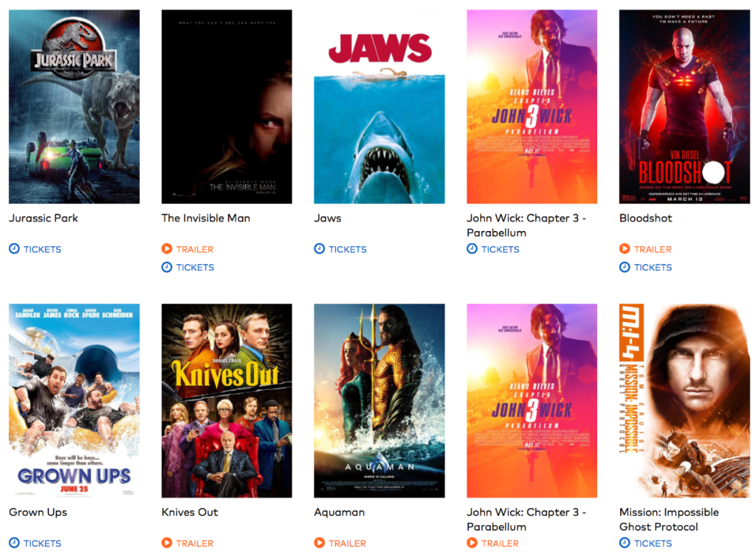Get TICKETS for The Invisible Man
756x553 pixels.
pos(195,267)
